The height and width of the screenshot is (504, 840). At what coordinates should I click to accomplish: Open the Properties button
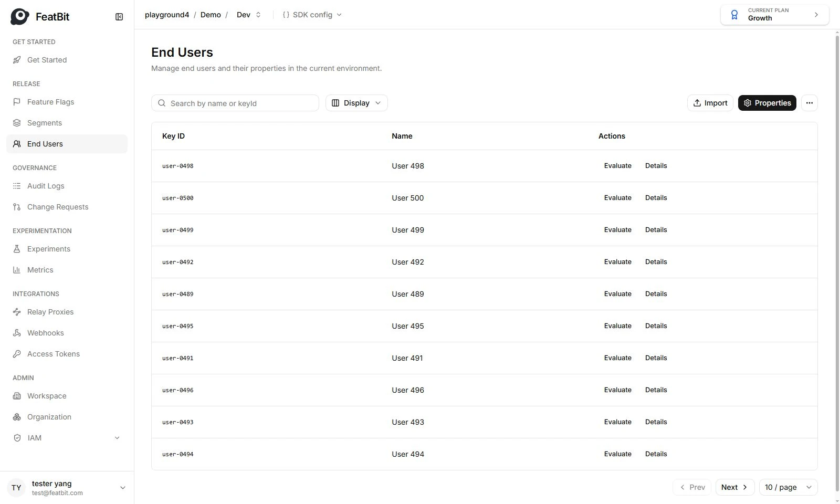click(767, 103)
